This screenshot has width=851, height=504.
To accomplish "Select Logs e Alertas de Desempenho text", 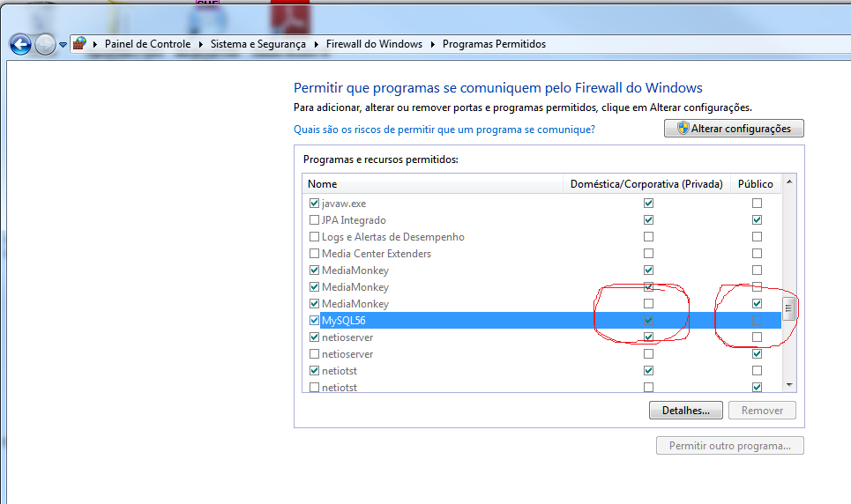I will (x=393, y=237).
